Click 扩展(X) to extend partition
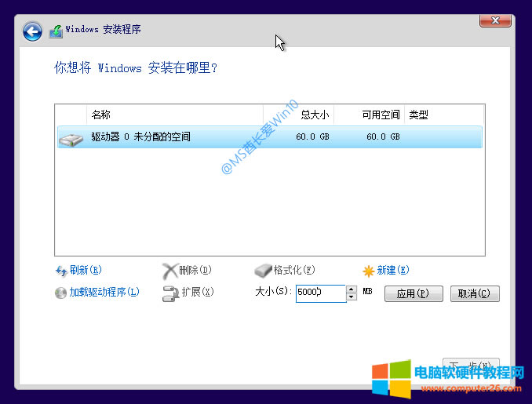 pyautogui.click(x=198, y=292)
